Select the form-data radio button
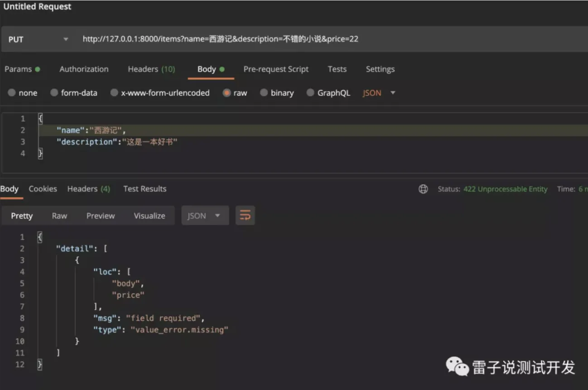The width and height of the screenshot is (588, 390). (54, 93)
